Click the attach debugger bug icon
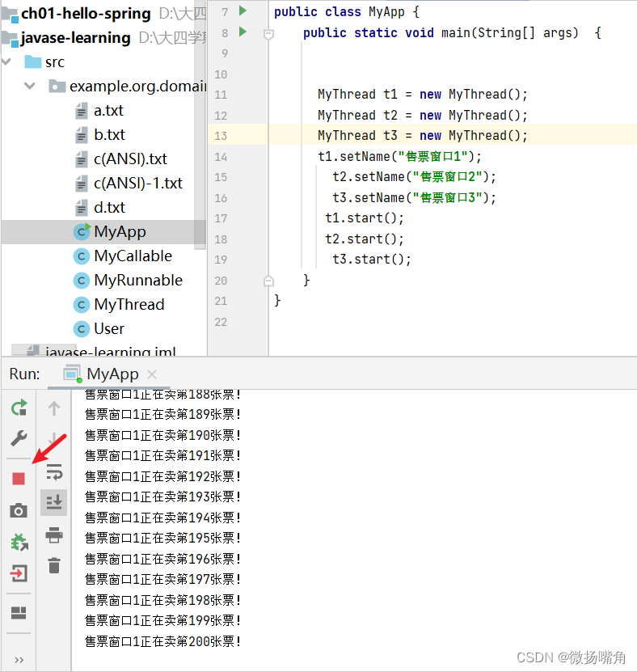Image resolution: width=637 pixels, height=672 pixels. pos(19,542)
